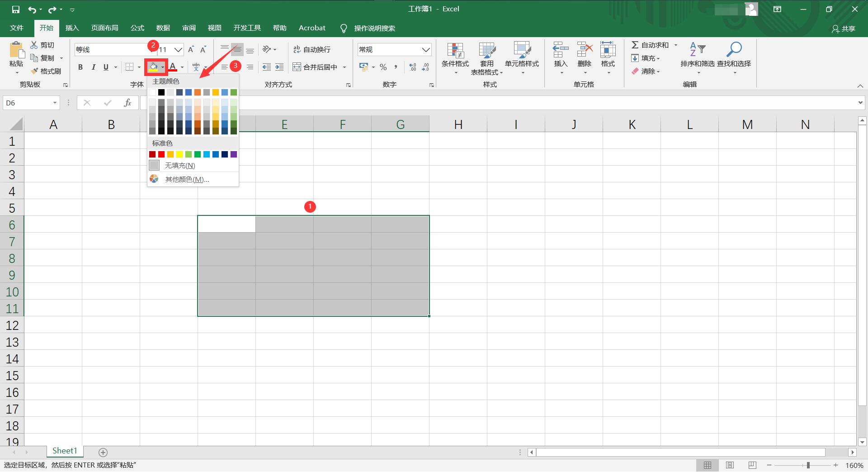
Task: Toggle Bold formatting
Action: [80, 67]
